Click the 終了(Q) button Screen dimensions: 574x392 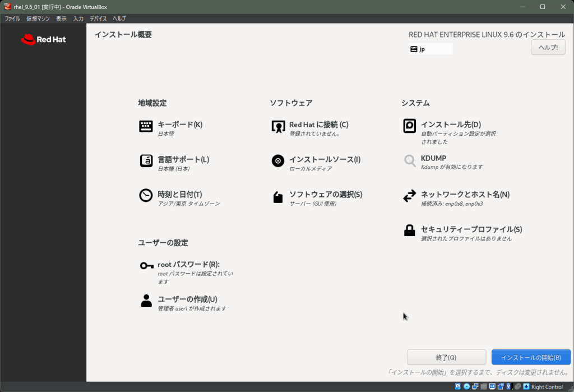446,357
